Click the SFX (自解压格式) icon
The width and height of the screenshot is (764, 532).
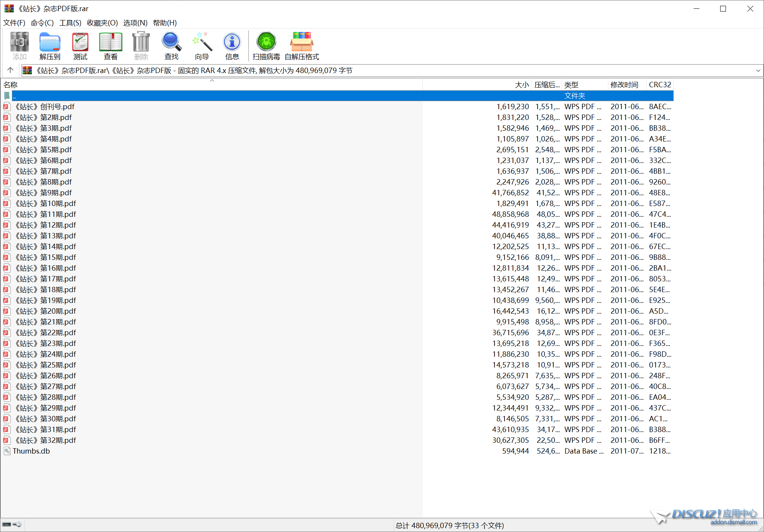pos(302,46)
